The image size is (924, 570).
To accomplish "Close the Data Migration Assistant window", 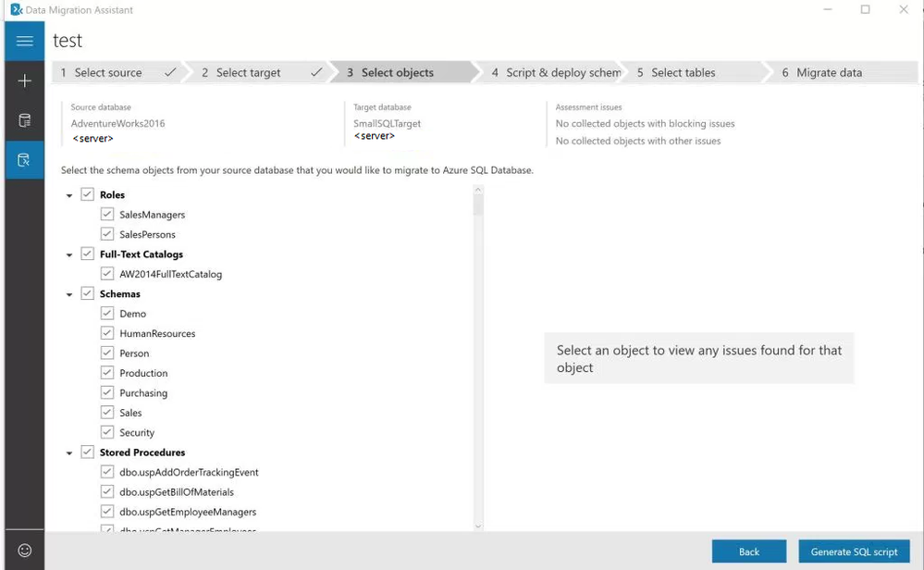I will point(904,9).
